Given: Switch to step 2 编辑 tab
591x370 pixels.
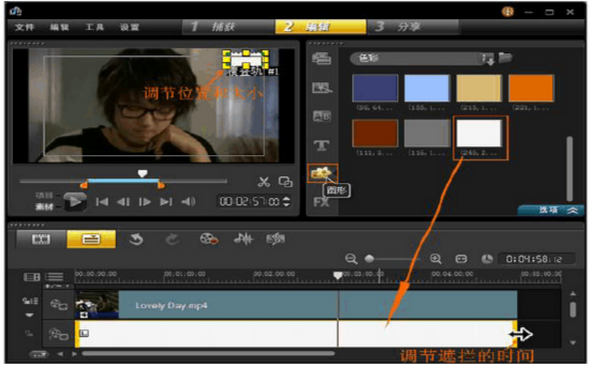Looking at the screenshot, I should coord(320,27).
